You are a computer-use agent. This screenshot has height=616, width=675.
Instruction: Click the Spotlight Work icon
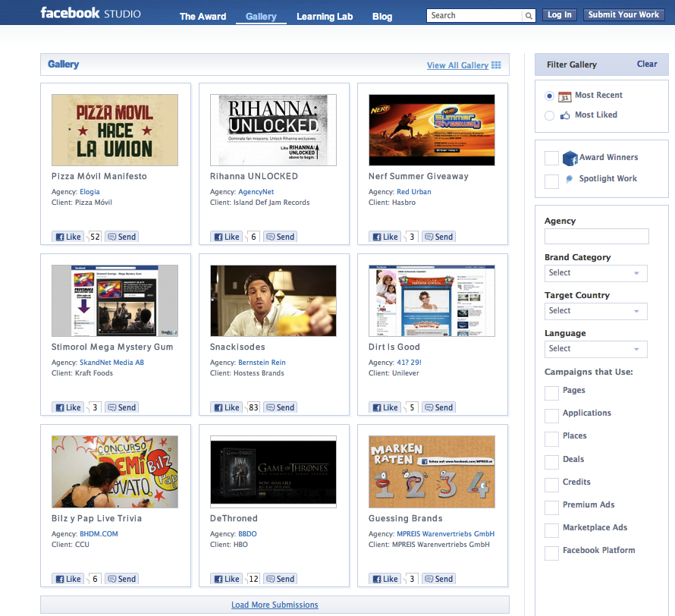pyautogui.click(x=569, y=178)
